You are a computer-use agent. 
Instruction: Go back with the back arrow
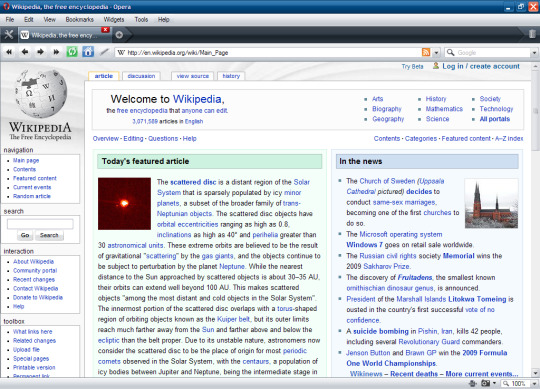coord(25,52)
